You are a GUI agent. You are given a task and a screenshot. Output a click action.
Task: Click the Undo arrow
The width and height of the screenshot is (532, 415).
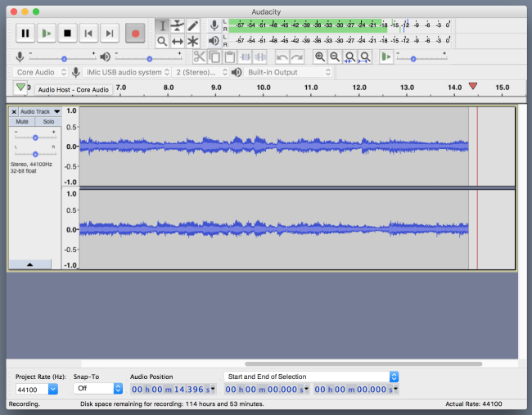click(282, 57)
